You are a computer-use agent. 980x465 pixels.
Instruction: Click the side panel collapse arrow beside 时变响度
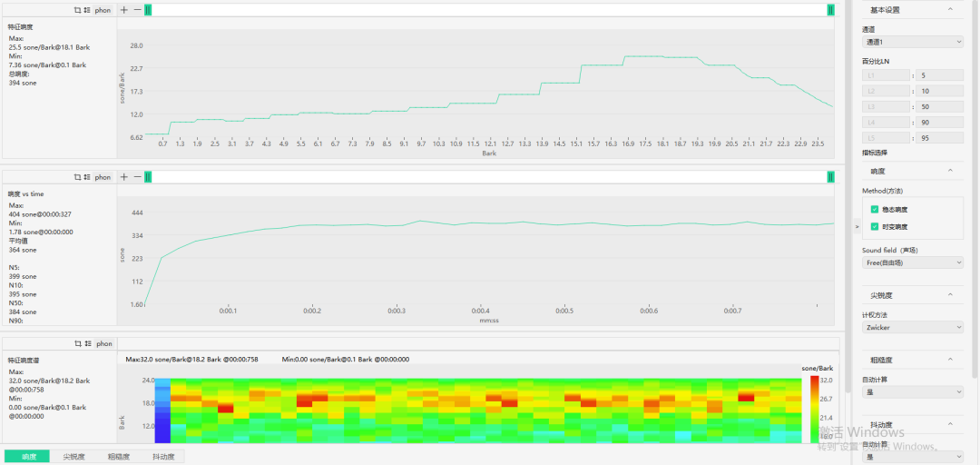857,227
